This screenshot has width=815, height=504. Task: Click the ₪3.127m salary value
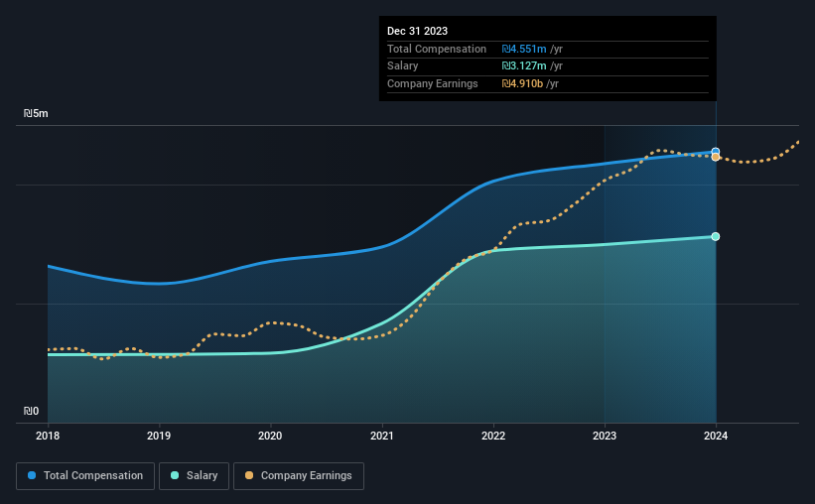524,66
